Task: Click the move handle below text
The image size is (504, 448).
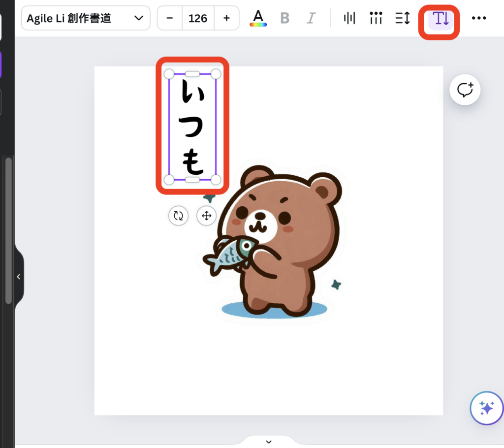Action: pyautogui.click(x=206, y=216)
